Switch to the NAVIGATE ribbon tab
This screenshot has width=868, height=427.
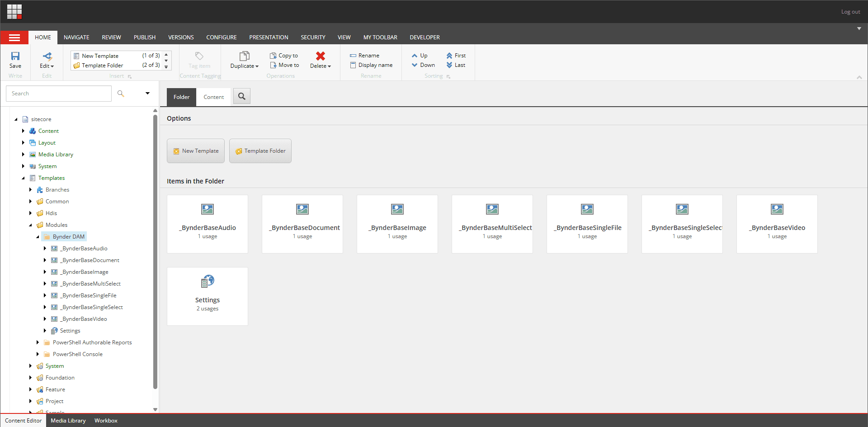click(x=76, y=38)
